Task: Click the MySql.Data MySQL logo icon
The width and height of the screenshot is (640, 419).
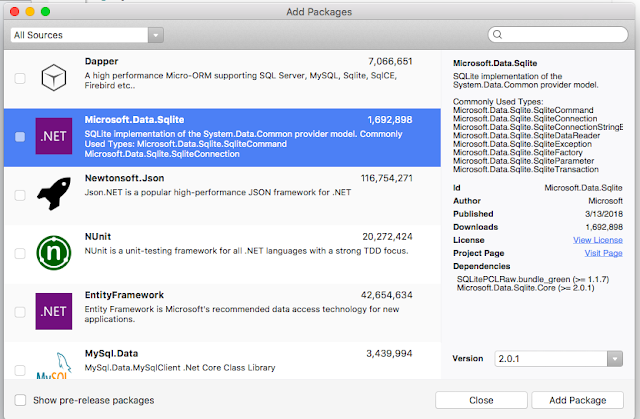Action: pyautogui.click(x=52, y=366)
